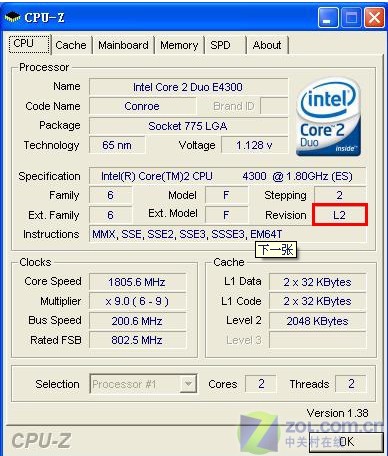Click the Threads count value
The height and width of the screenshot is (456, 388).
[351, 384]
